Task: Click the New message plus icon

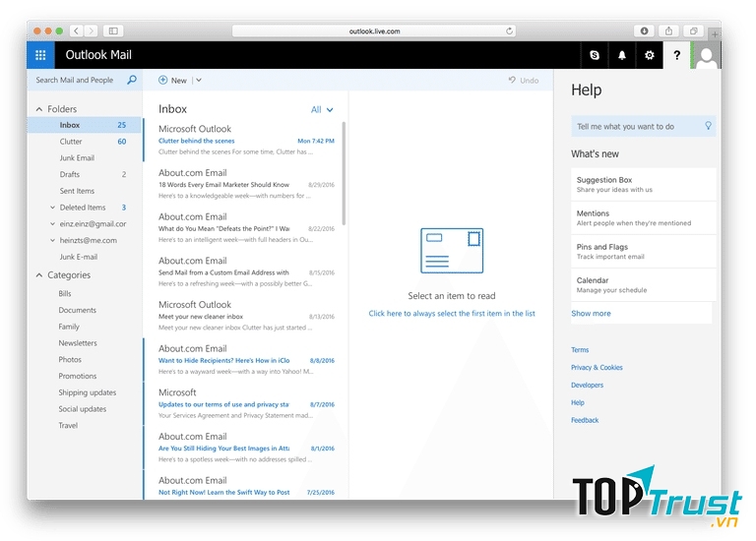Action: point(163,80)
